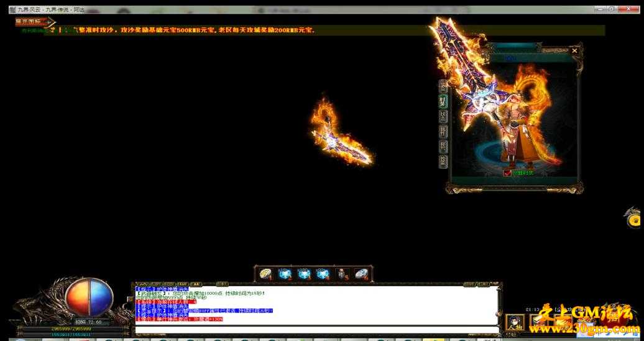Close the character equipment panel

click(574, 51)
